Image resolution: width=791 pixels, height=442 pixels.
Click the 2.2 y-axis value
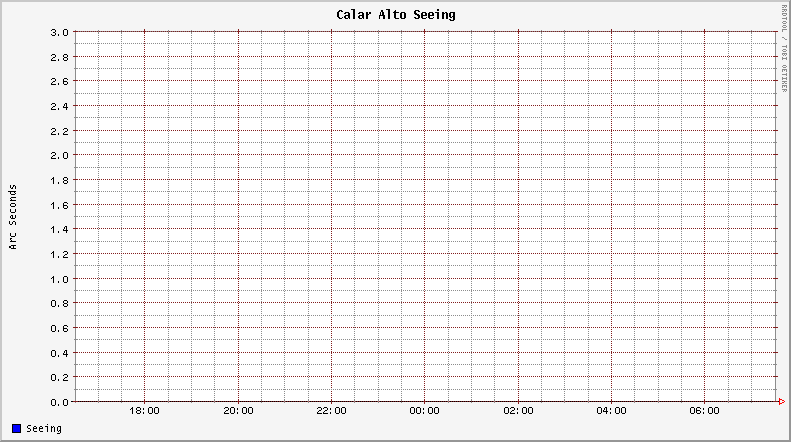(x=59, y=131)
